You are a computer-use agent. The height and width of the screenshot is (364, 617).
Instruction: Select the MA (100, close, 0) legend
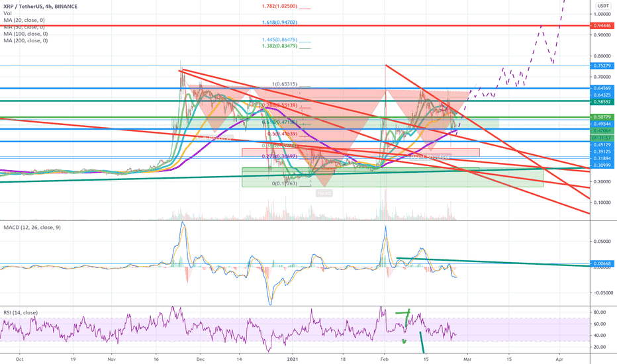[26, 34]
